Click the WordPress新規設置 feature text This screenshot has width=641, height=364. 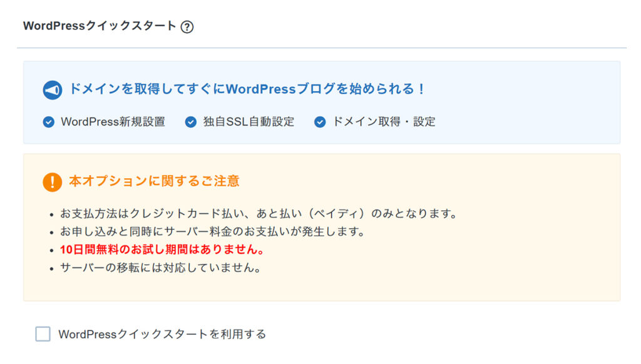[x=113, y=122]
